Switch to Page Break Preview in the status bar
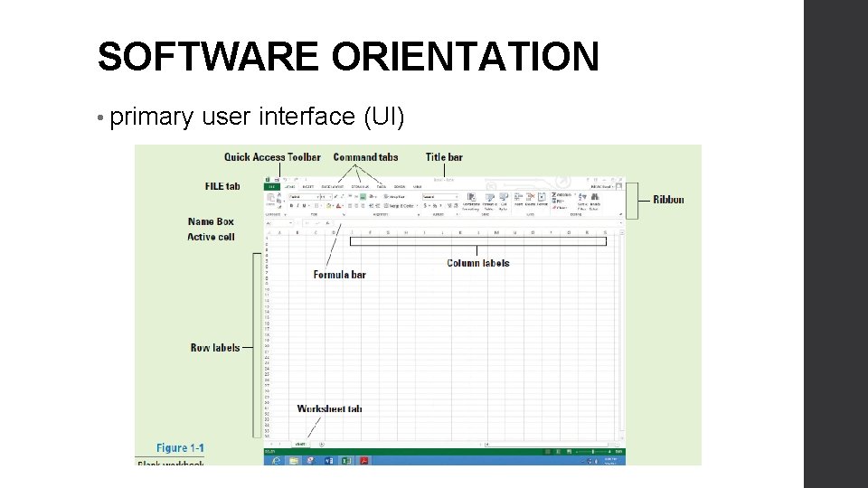Image resolution: width=868 pixels, height=488 pixels. point(569,452)
